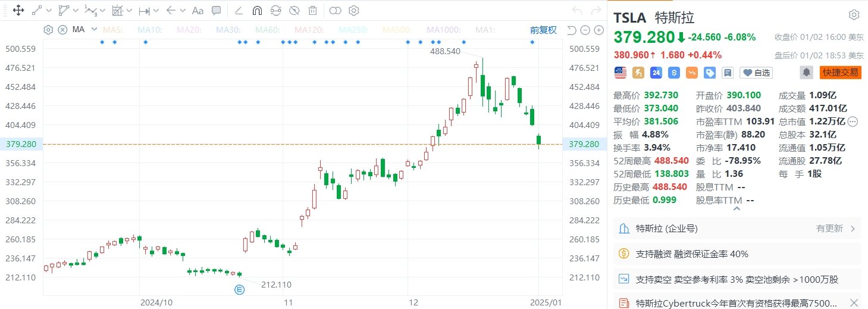Open the 前复权 adjustment menu
868x309 pixels.
(x=543, y=30)
